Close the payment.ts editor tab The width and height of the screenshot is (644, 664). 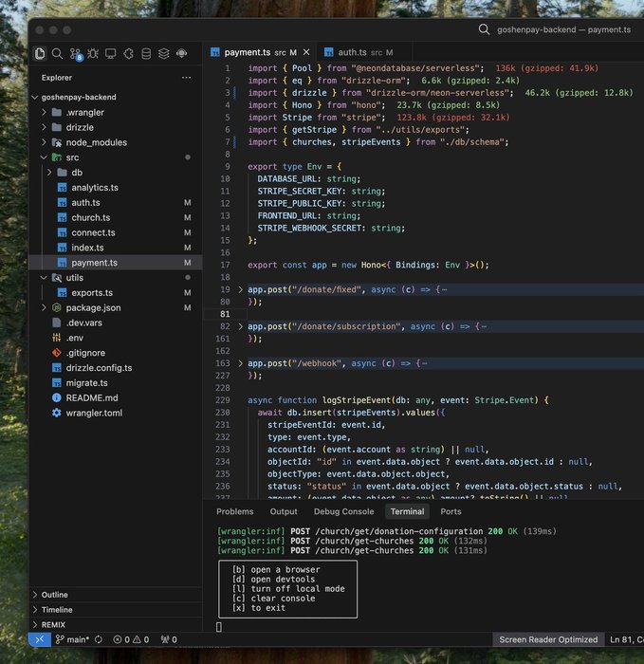[x=306, y=52]
